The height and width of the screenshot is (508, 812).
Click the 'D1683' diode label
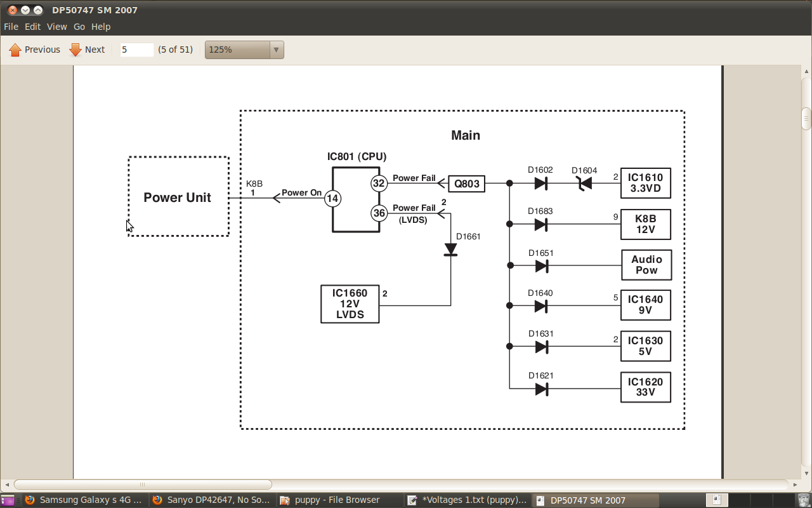[540, 211]
